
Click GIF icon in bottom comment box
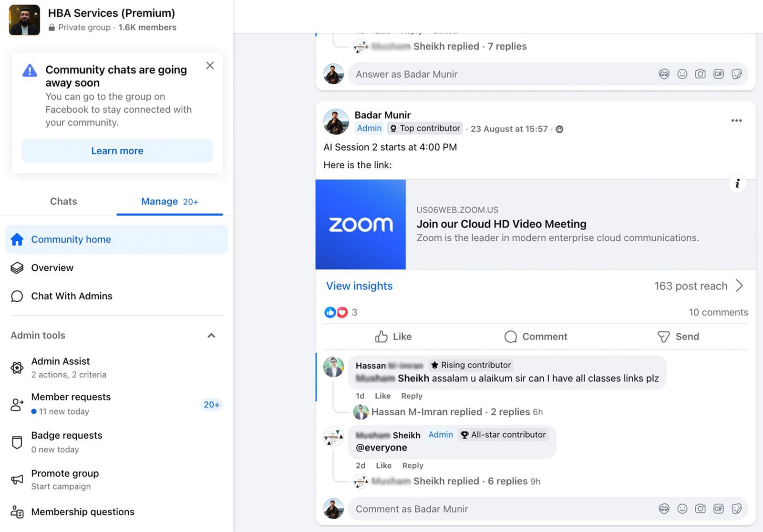tap(718, 509)
